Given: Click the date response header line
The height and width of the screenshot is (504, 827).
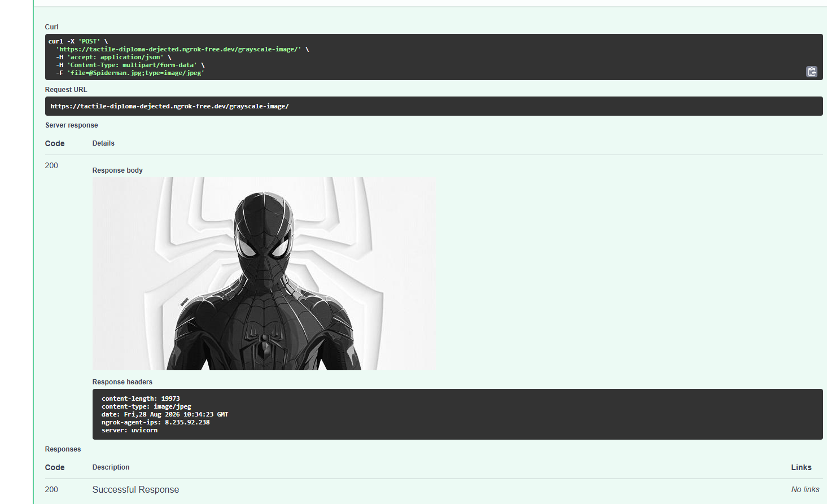Looking at the screenshot, I should pyautogui.click(x=165, y=414).
